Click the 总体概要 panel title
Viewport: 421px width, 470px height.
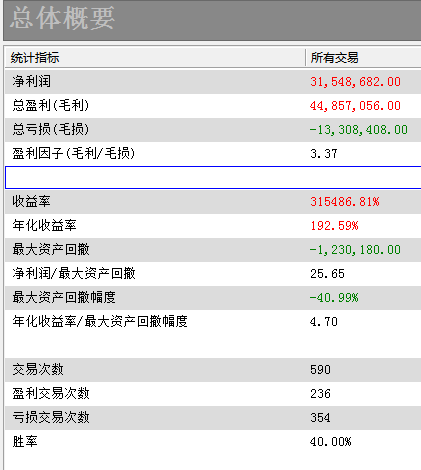62,18
